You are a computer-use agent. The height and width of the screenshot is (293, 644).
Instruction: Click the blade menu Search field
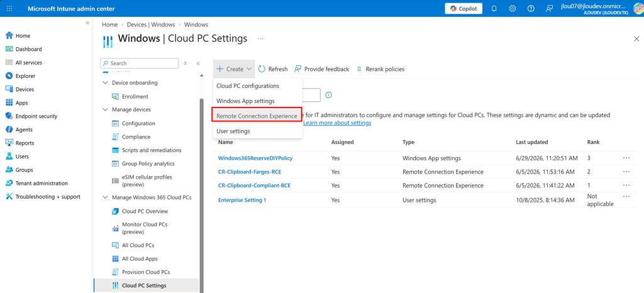pyautogui.click(x=140, y=64)
